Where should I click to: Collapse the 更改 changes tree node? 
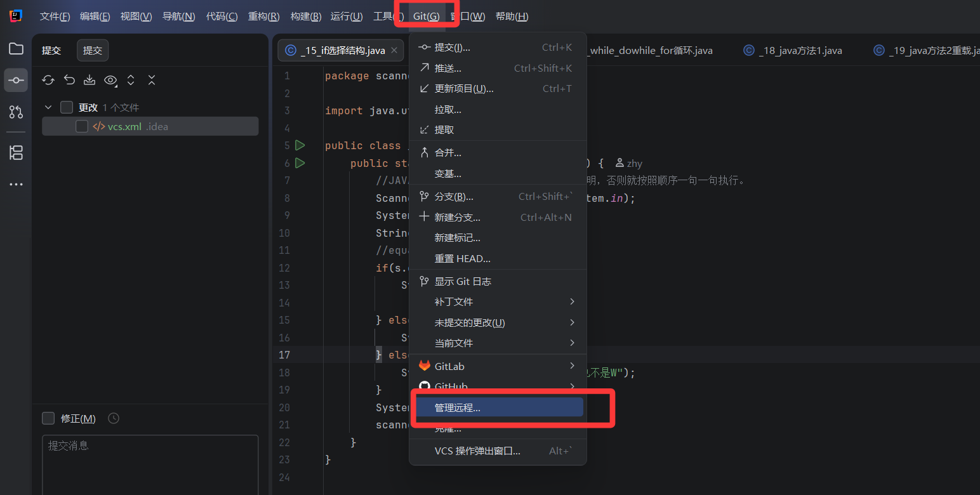(48, 107)
